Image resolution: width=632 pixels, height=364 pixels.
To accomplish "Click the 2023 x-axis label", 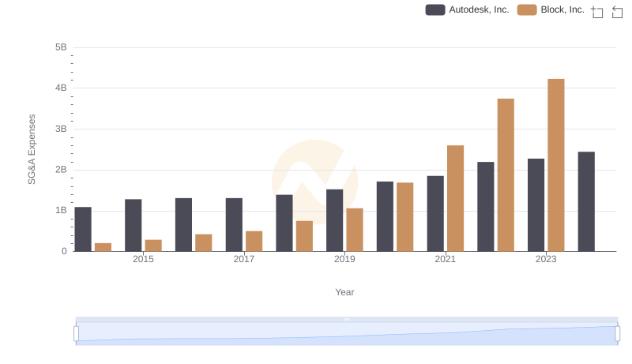I will click(546, 259).
